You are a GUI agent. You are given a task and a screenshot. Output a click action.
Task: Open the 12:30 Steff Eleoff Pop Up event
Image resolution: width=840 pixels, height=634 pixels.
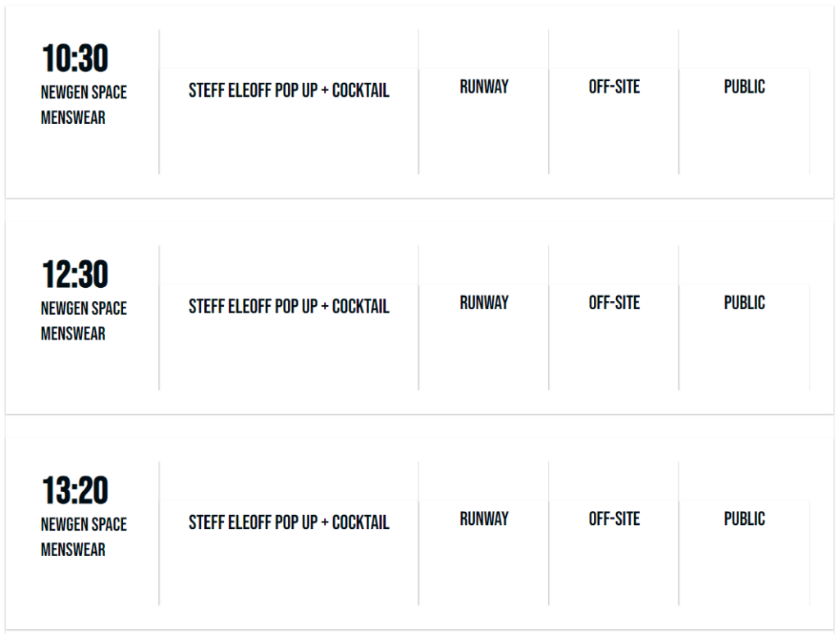(289, 307)
